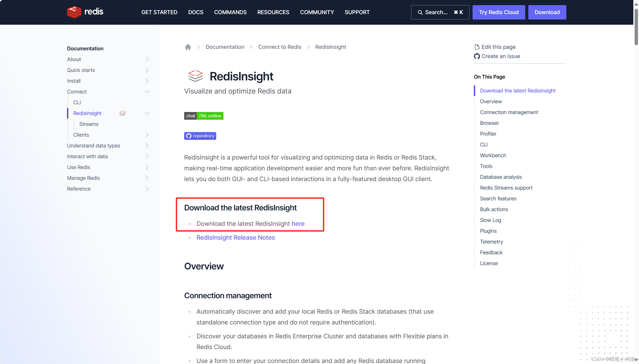Open the DOCS menu item
This screenshot has width=639, height=364.
point(195,12)
